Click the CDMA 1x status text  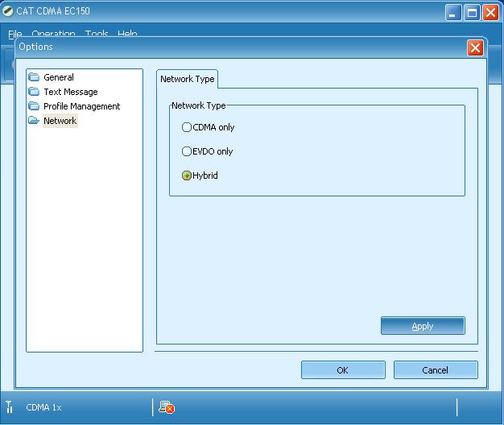coord(43,407)
